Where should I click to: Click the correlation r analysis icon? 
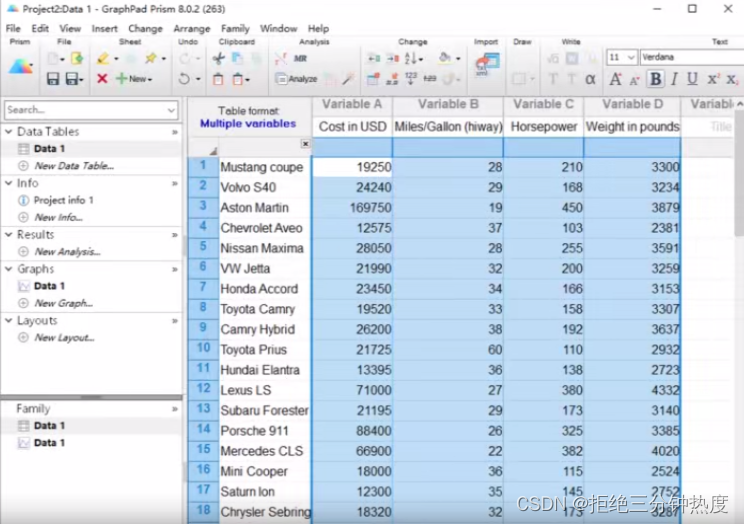pos(281,58)
